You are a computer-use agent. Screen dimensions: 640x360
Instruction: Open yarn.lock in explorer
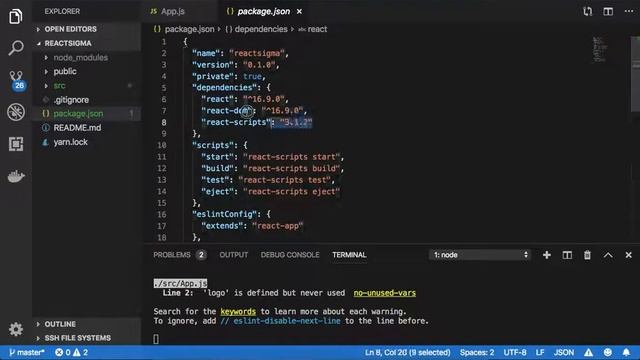tap(70, 142)
